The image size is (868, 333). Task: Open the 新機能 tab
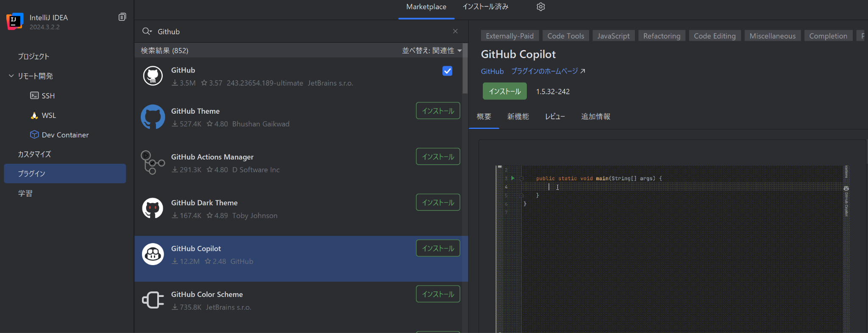click(518, 116)
